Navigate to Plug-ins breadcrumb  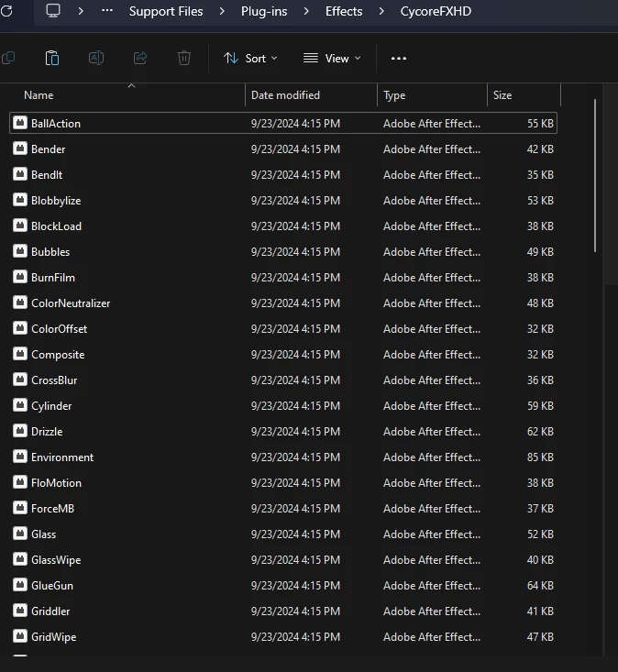click(264, 11)
